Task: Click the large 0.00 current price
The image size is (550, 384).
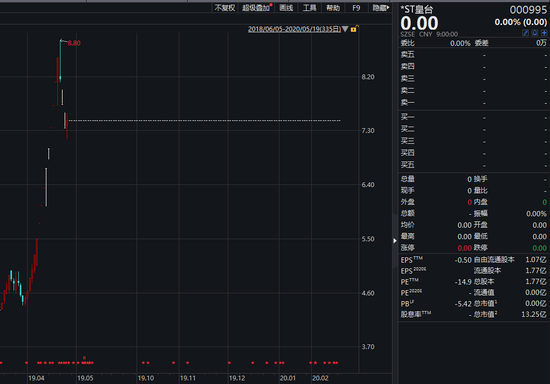Action: click(420, 23)
